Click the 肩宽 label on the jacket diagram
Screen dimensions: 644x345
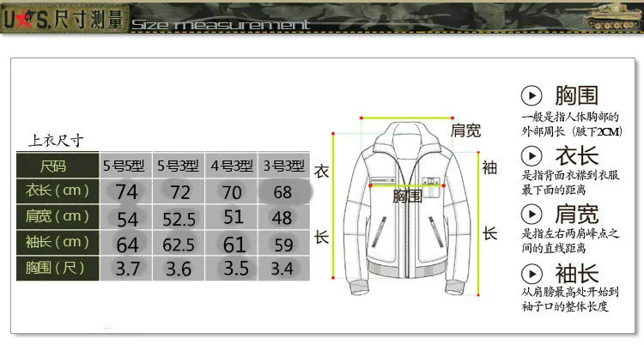pos(465,130)
